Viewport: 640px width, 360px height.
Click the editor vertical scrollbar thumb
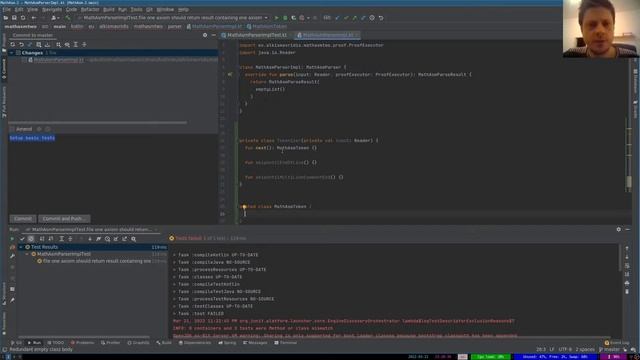click(x=629, y=182)
